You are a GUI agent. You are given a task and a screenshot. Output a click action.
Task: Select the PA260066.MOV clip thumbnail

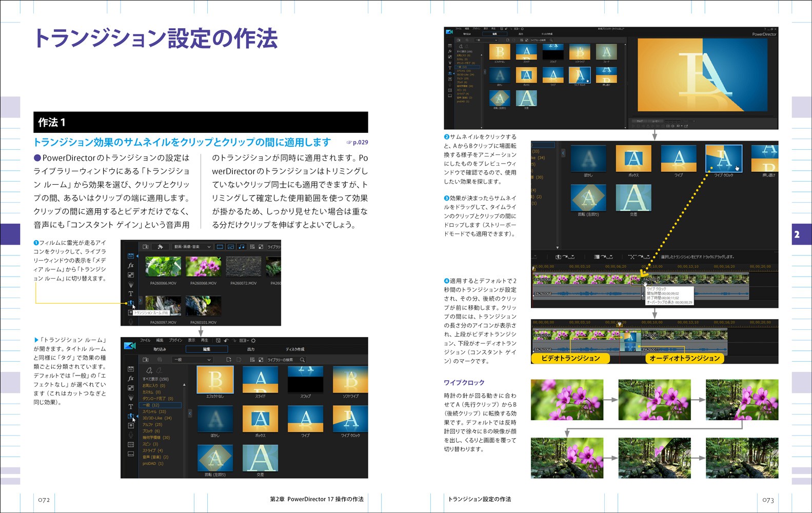coord(163,266)
